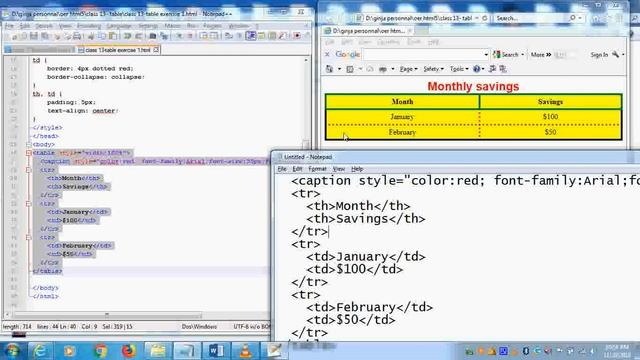Screen dimensions: 640x360
Task: Toggle highlighted word-wrap style toolbar icon in Notepad++
Action: [251, 36]
